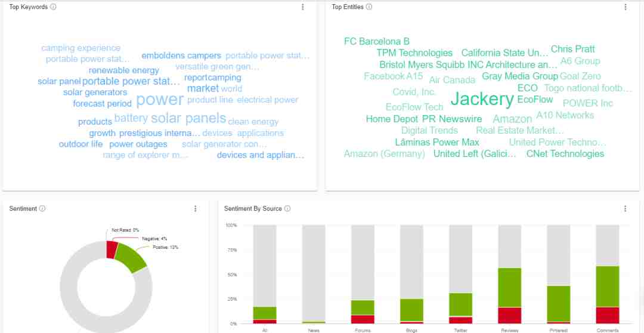Select the 'forecast period' keyword
This screenshot has width=644, height=333.
tap(103, 104)
